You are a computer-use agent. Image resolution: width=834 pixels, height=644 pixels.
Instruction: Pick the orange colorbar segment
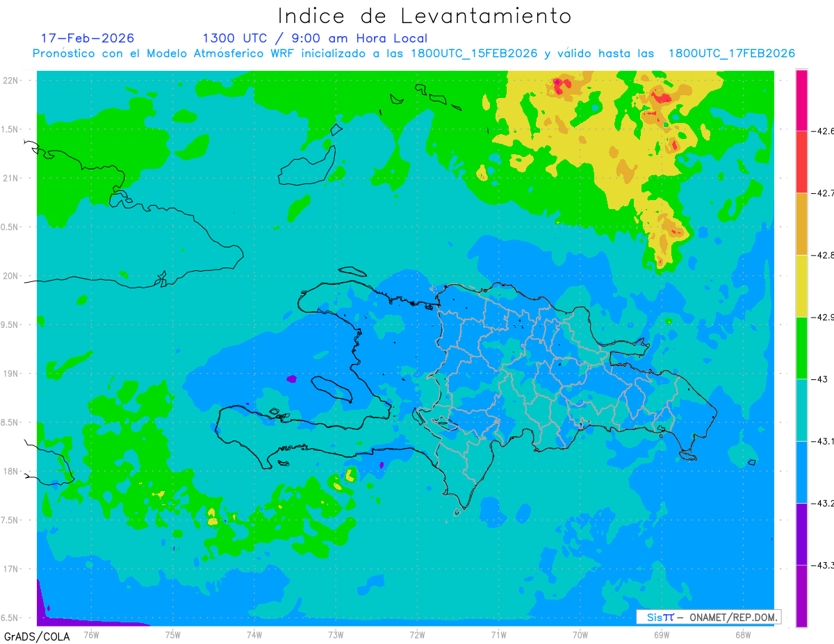pos(801,224)
